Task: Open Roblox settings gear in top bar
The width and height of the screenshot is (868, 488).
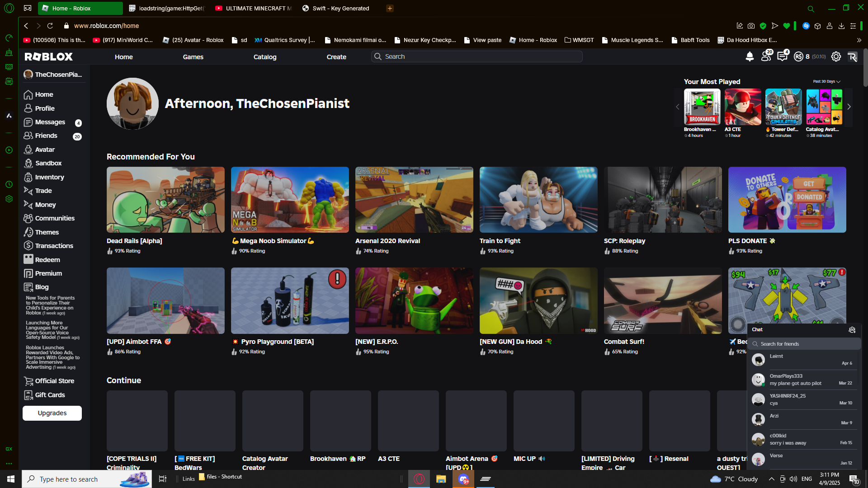Action: tap(836, 56)
